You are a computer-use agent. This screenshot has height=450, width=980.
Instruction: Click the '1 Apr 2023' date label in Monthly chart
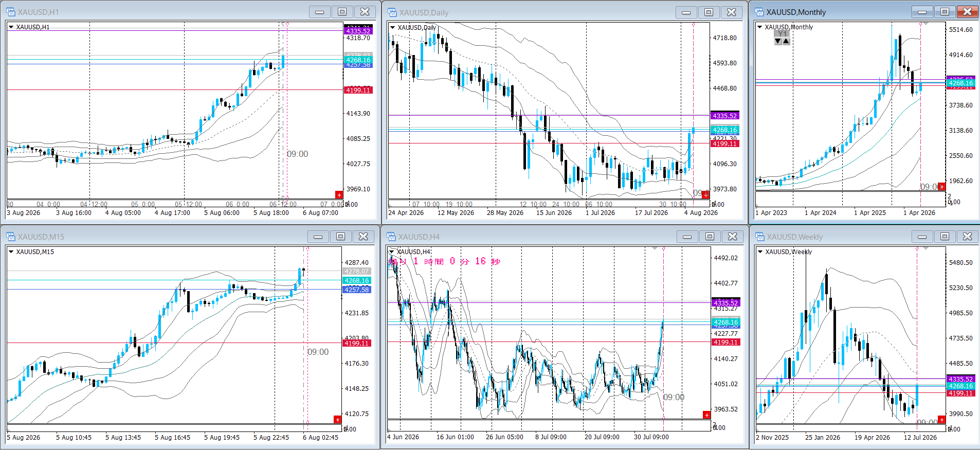click(x=771, y=212)
